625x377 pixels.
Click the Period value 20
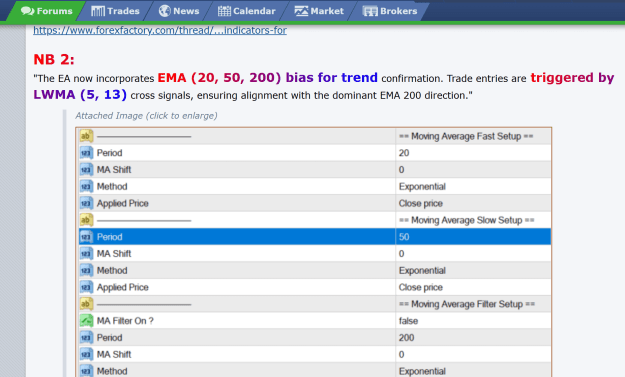click(x=404, y=153)
